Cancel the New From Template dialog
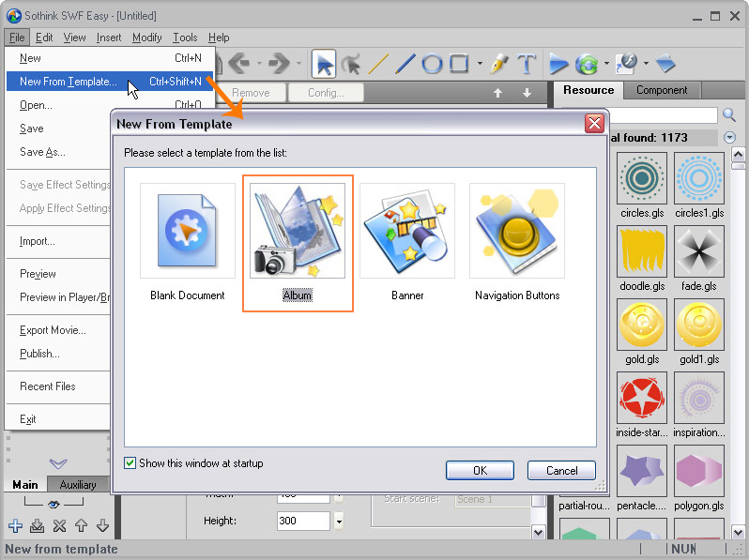 pyautogui.click(x=561, y=471)
